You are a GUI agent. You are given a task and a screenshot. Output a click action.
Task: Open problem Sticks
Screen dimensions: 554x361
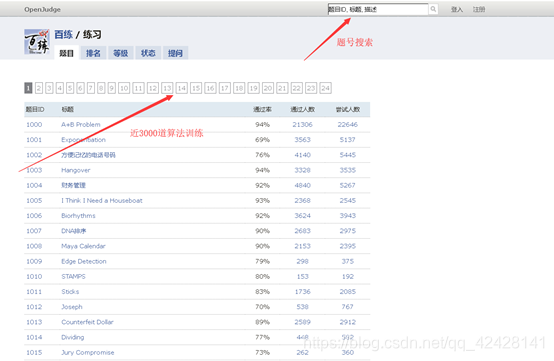[x=70, y=292]
